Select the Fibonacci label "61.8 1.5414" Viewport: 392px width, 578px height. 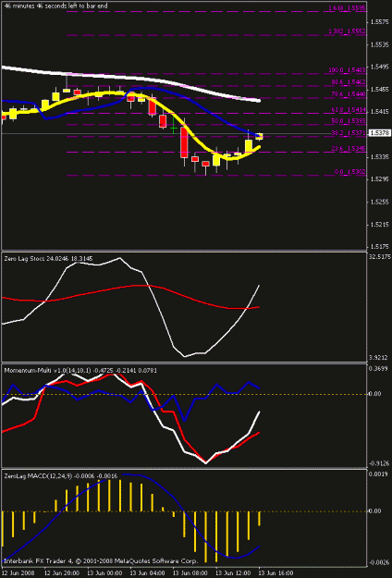tap(348, 110)
